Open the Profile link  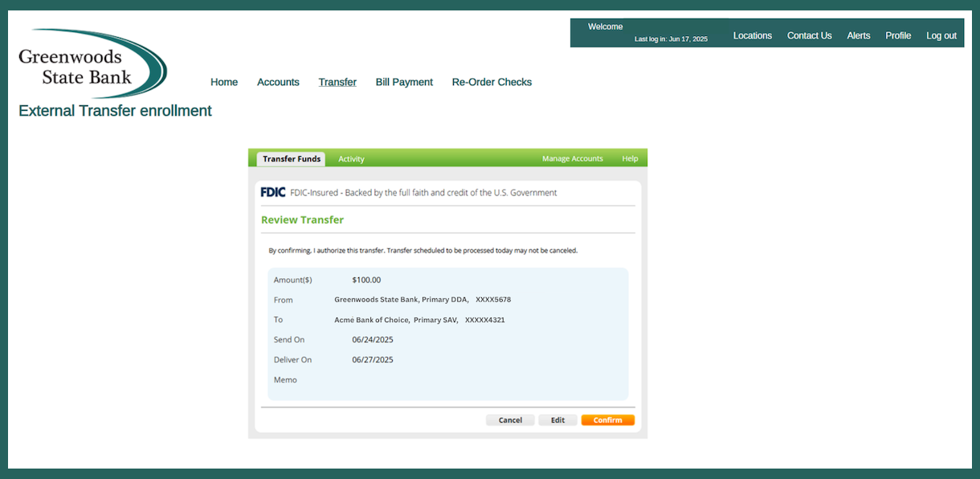coord(898,35)
